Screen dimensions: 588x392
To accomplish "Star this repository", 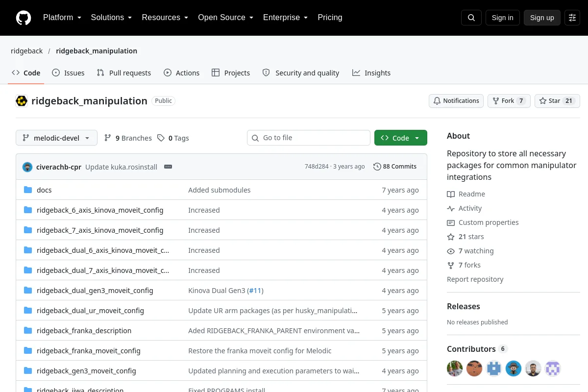I will pyautogui.click(x=557, y=101).
